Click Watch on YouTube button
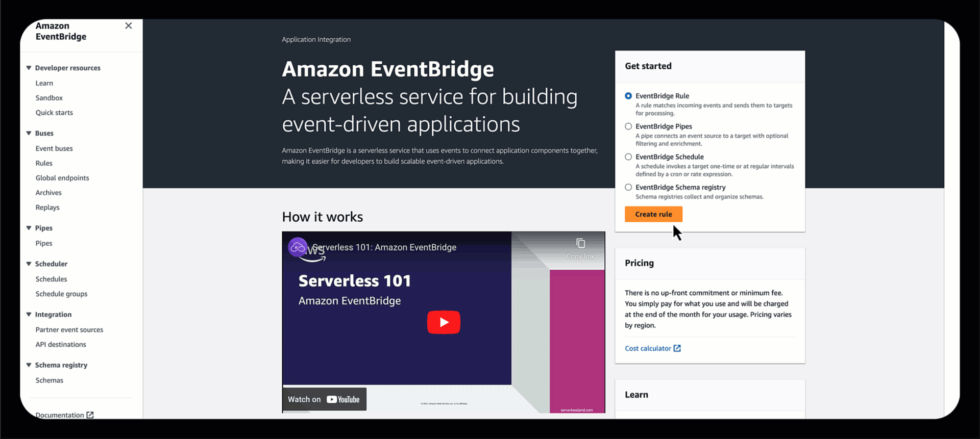980x439 pixels. click(324, 399)
